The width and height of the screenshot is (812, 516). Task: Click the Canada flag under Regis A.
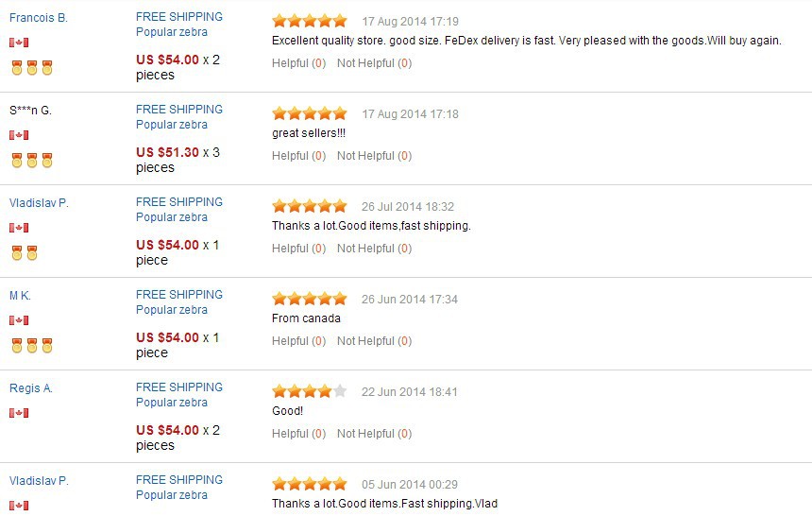click(19, 413)
